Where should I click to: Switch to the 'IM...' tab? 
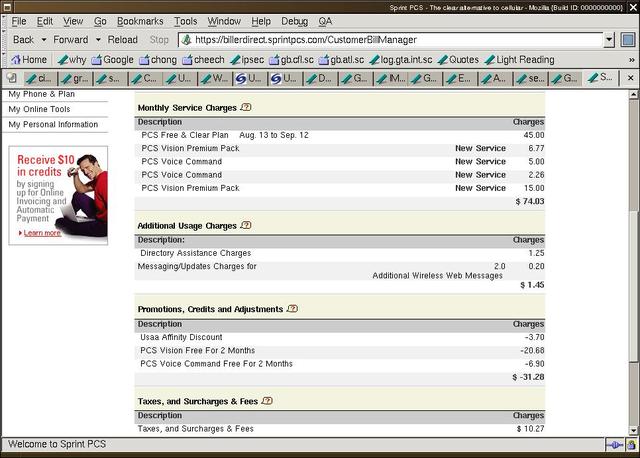click(x=390, y=78)
